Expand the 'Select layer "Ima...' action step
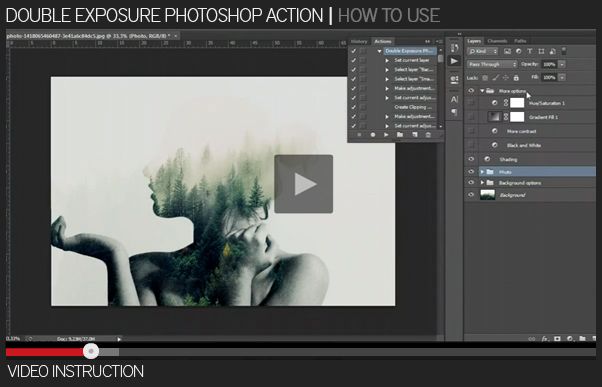 click(387, 79)
